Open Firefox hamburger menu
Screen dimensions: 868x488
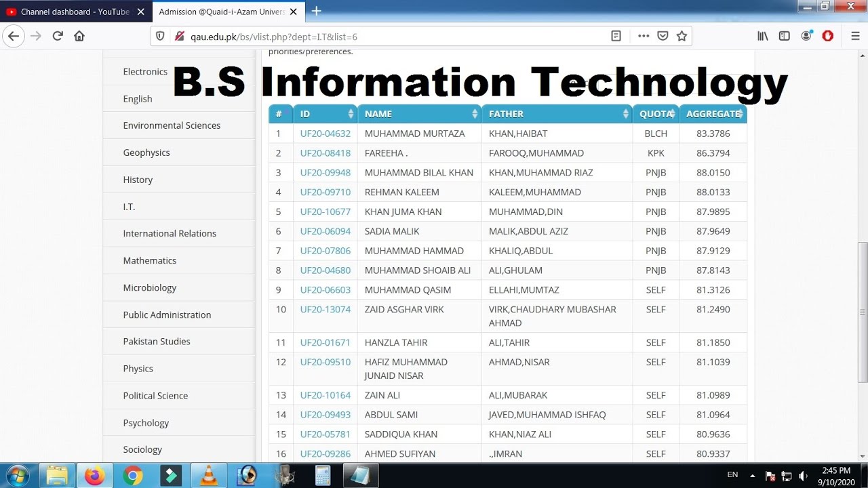[x=855, y=36]
